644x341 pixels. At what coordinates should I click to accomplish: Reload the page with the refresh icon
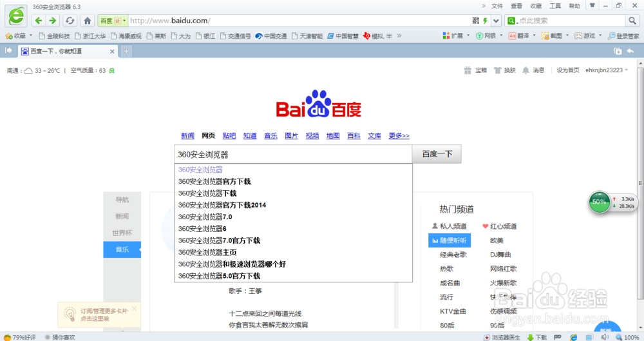(70, 21)
